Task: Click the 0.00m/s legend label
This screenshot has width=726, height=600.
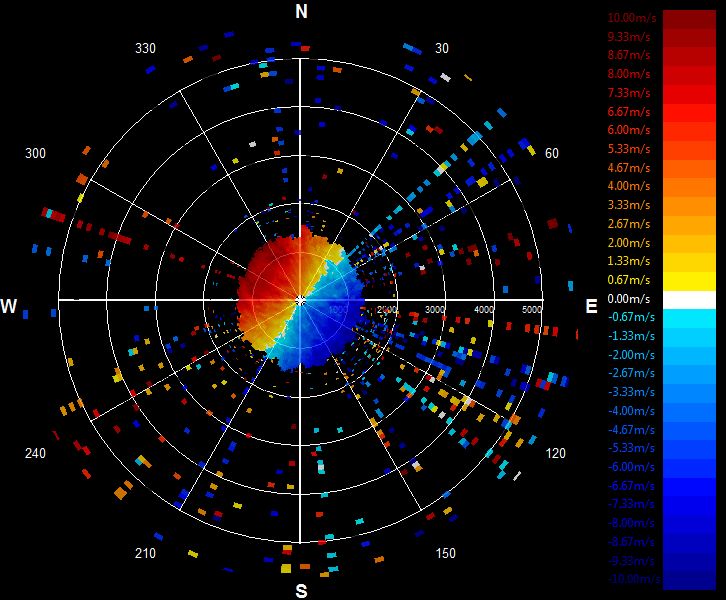Action: pos(629,299)
